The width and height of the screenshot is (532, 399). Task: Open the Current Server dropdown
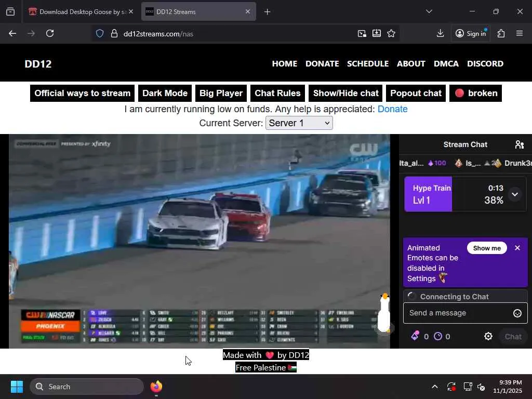pyautogui.click(x=299, y=123)
